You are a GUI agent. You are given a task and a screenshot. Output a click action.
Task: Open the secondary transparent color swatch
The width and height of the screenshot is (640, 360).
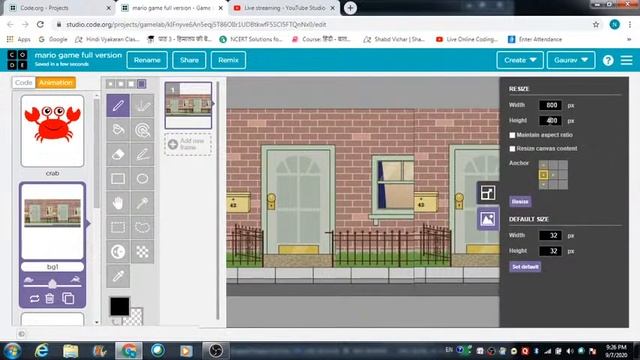click(x=135, y=317)
